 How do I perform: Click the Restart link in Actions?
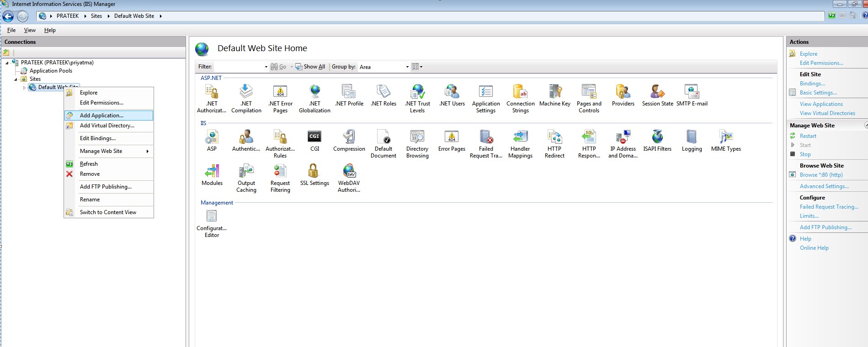[808, 136]
